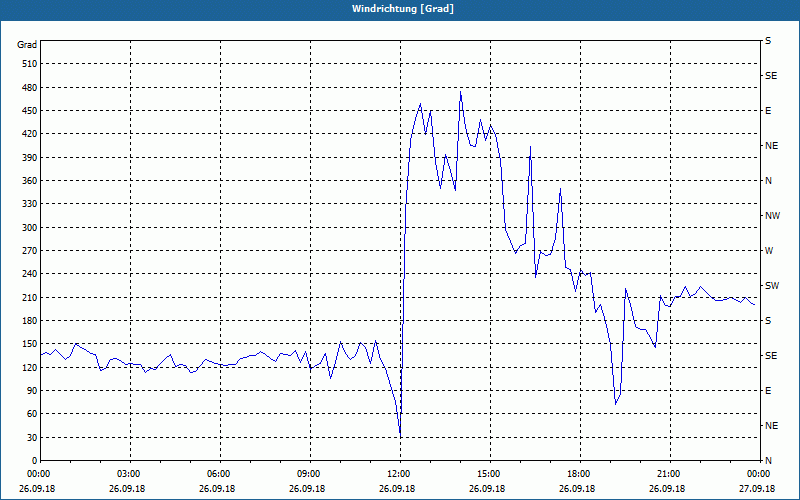Viewport: 800px width, 500px height.
Task: Click the 26.09.18 date under 06:00
Action: 217,489
